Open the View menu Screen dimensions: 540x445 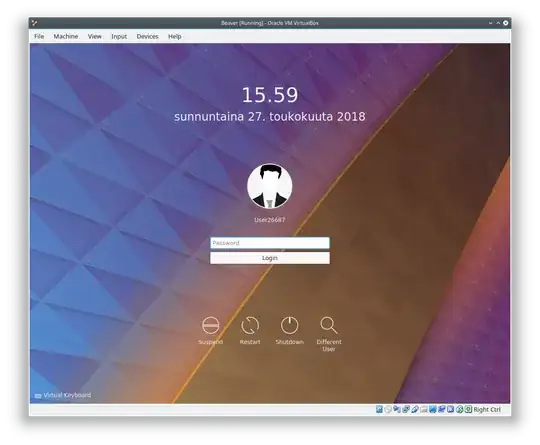click(x=94, y=36)
